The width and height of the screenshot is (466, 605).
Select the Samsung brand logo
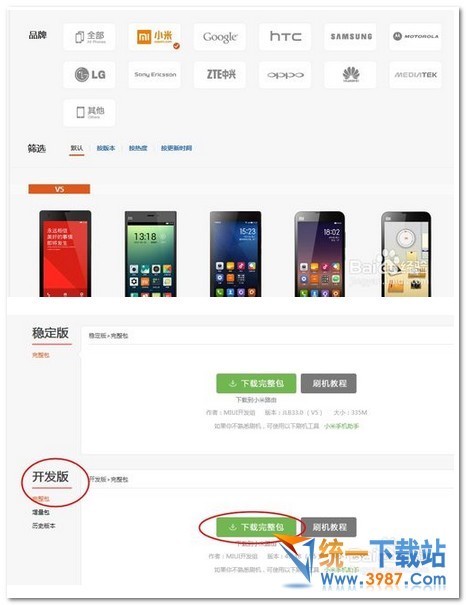pyautogui.click(x=350, y=37)
